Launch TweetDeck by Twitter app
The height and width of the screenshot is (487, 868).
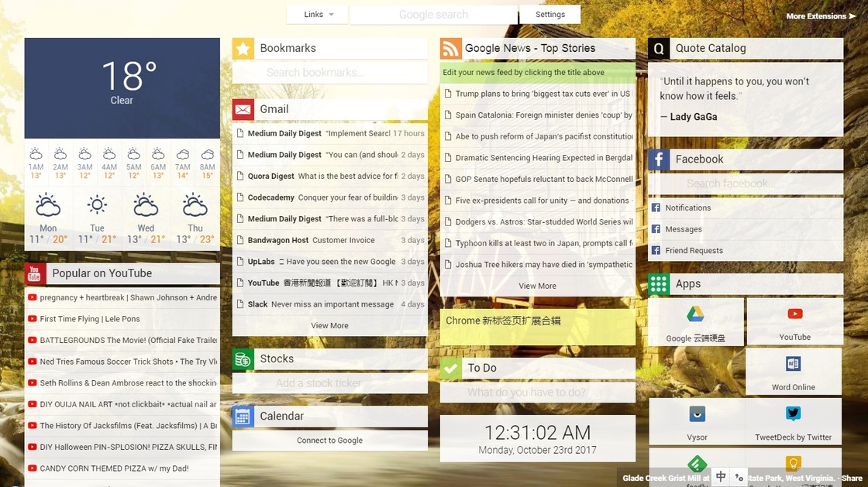coord(794,422)
